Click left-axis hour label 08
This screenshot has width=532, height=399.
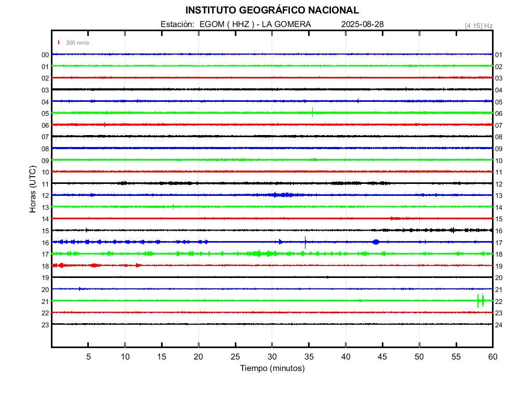(45, 149)
